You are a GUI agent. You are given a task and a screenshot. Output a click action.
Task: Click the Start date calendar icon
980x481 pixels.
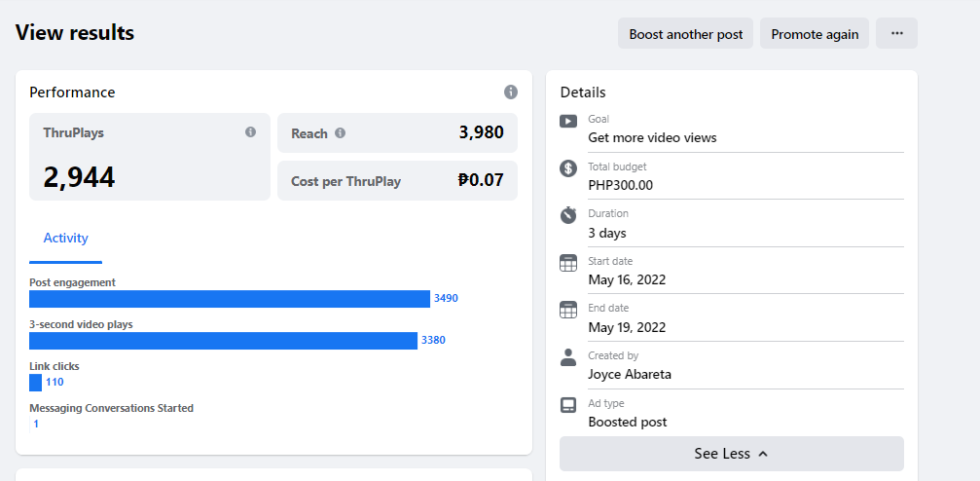coord(568,263)
